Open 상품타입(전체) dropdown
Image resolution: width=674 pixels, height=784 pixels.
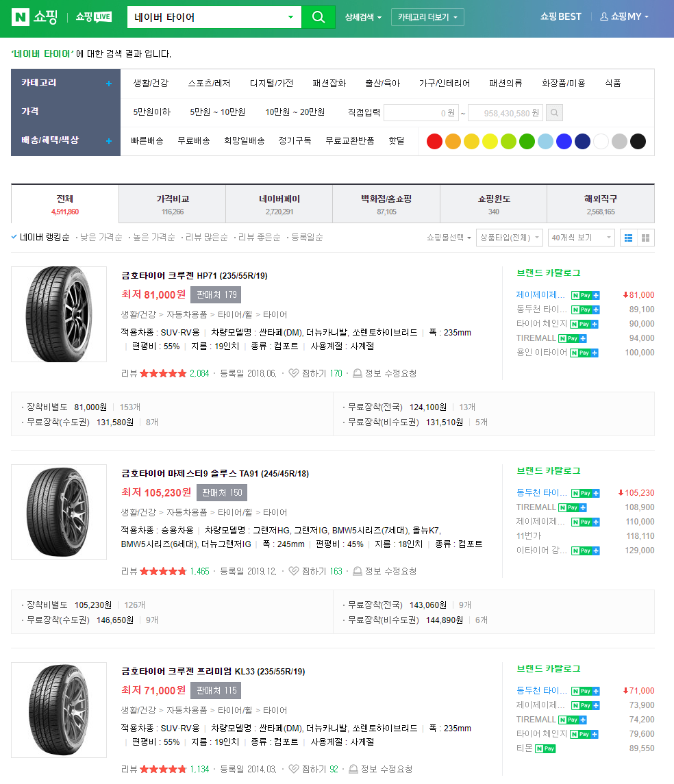coord(510,238)
